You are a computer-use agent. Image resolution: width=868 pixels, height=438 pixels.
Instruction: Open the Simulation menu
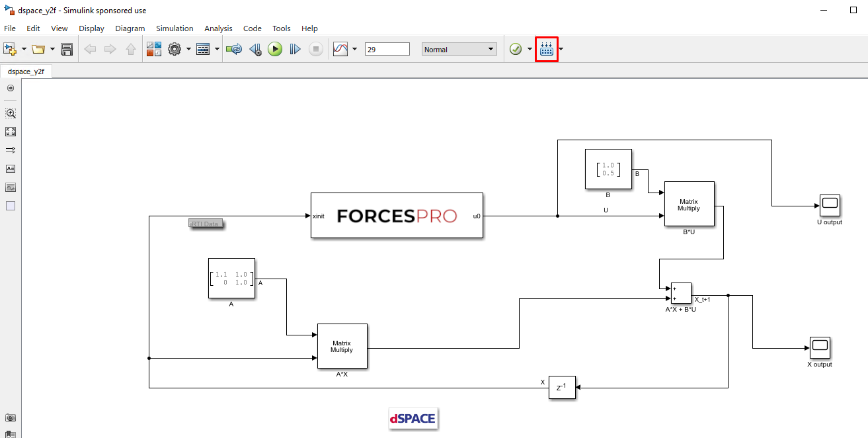point(175,28)
